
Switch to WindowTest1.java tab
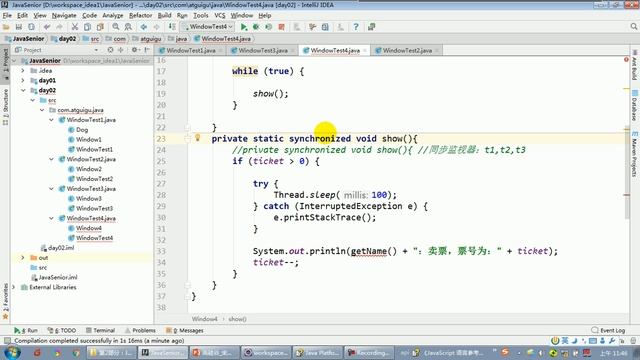point(191,51)
